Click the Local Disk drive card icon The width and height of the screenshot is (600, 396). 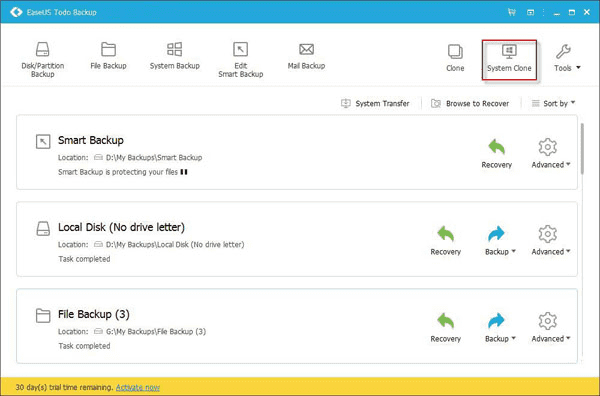tap(43, 228)
